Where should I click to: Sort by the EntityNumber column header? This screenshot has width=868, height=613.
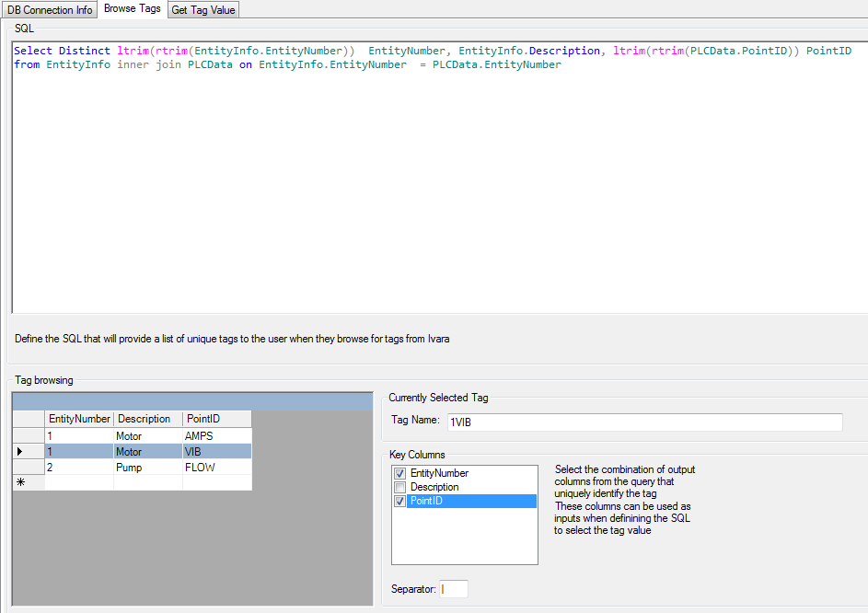[x=79, y=419]
